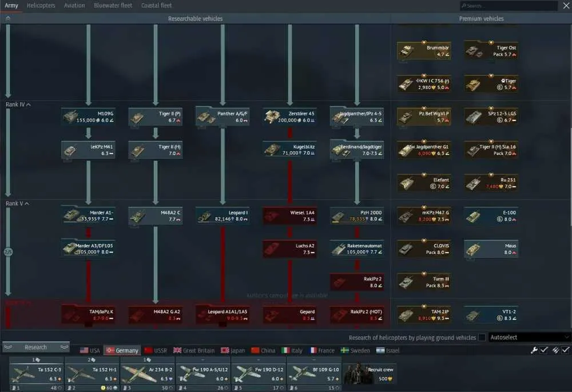Enable research of helicopters by ground vehicles

click(x=482, y=337)
